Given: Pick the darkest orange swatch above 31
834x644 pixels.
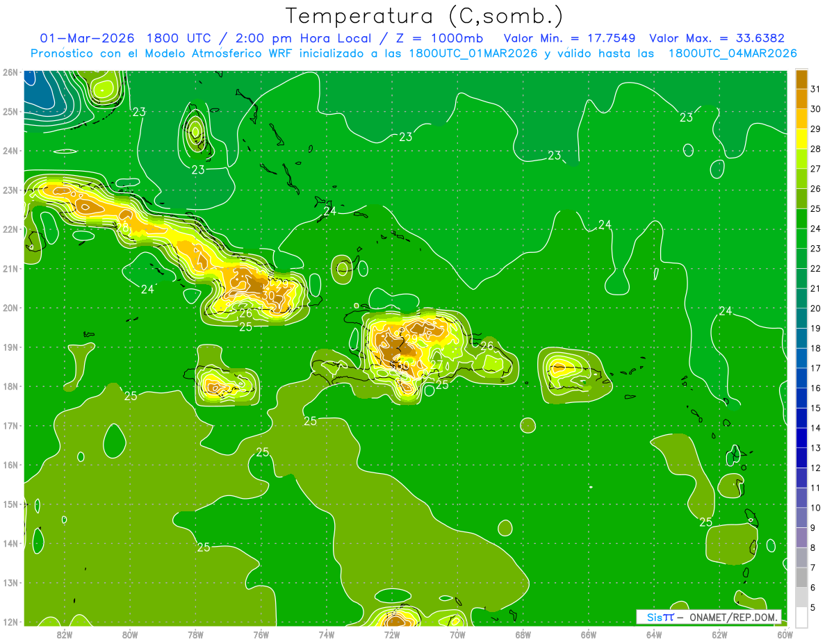Looking at the screenshot, I should (x=801, y=79).
